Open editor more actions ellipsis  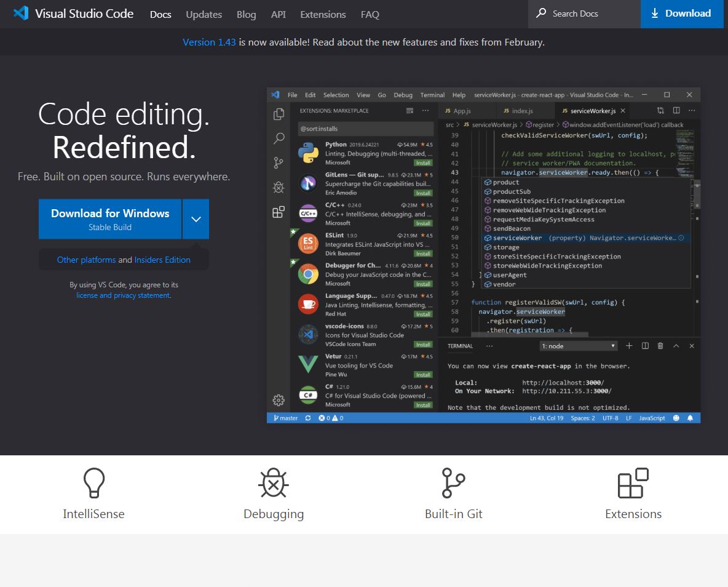(692, 111)
